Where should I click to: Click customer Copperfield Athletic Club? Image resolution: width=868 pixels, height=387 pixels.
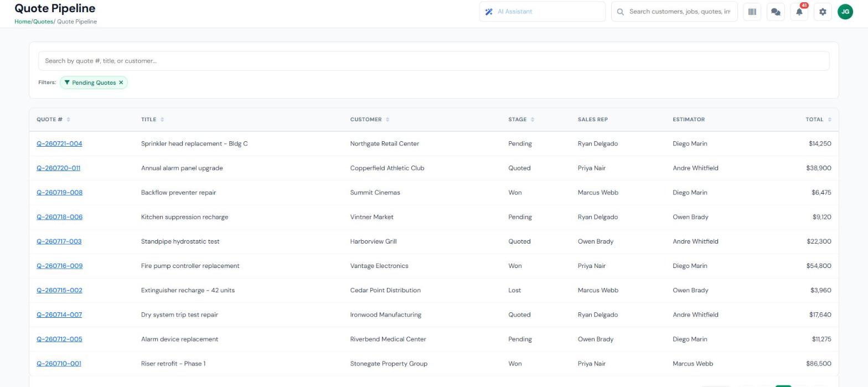click(x=387, y=168)
